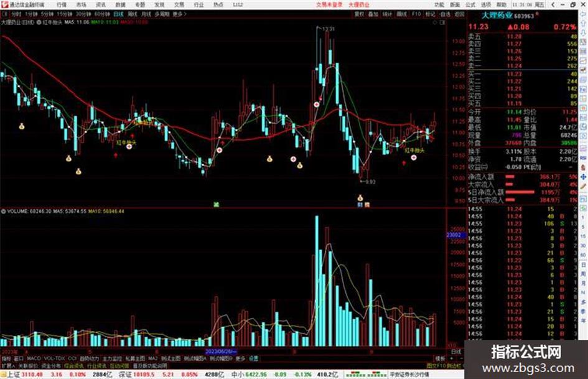Click the first money-bag marker on chart

point(22,126)
